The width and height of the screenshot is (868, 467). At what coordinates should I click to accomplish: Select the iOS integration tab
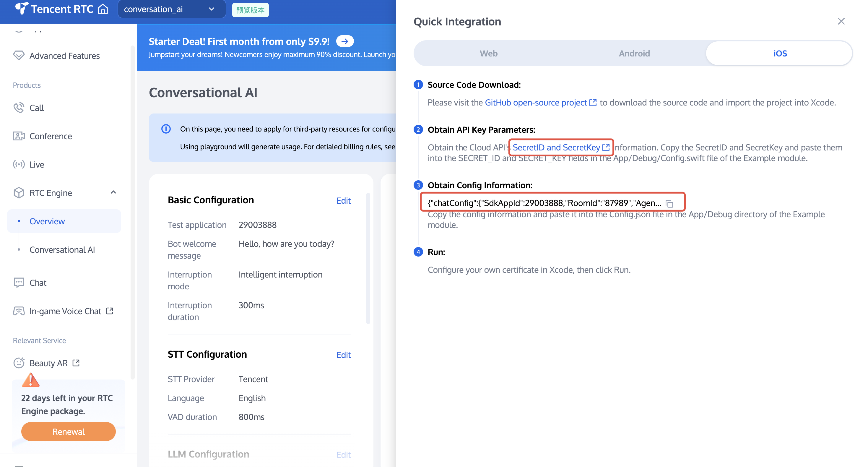click(x=780, y=53)
